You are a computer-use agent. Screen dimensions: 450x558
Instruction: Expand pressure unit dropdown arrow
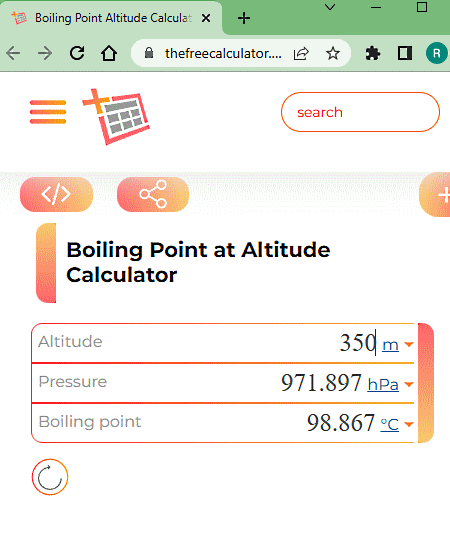(x=409, y=384)
